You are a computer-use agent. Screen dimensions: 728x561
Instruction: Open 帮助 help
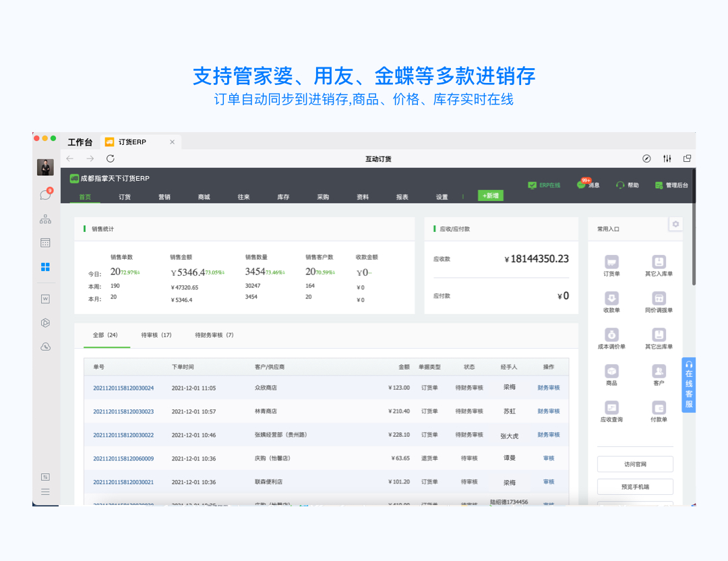coord(628,185)
